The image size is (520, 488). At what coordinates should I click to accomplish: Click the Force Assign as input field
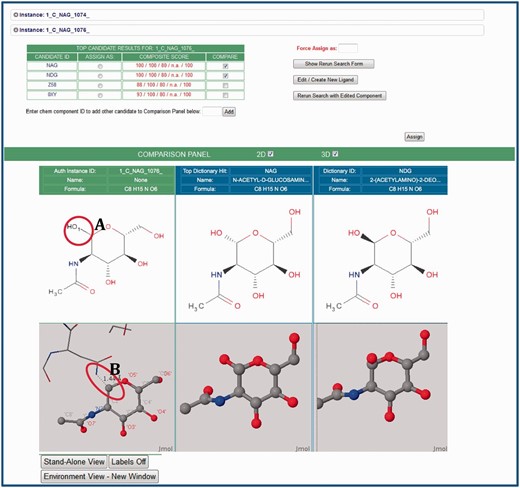(348, 48)
